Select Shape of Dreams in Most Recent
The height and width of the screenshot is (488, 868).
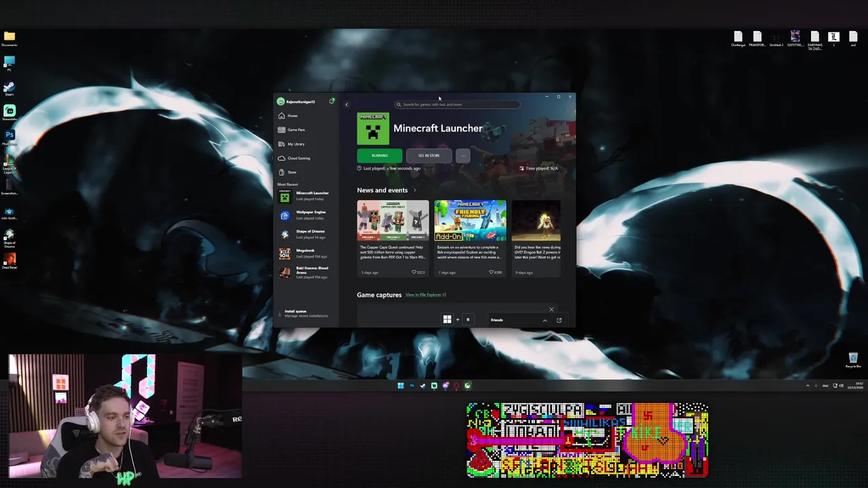click(305, 234)
